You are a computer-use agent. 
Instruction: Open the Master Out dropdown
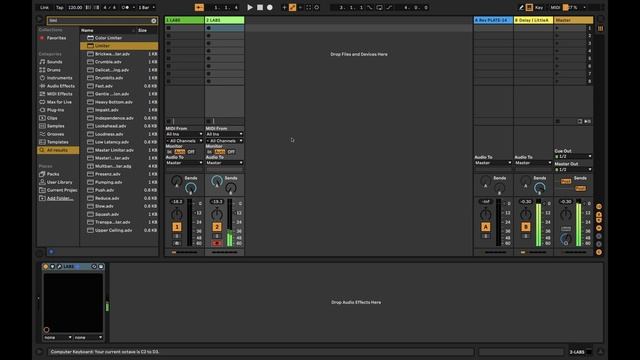[x=573, y=169]
